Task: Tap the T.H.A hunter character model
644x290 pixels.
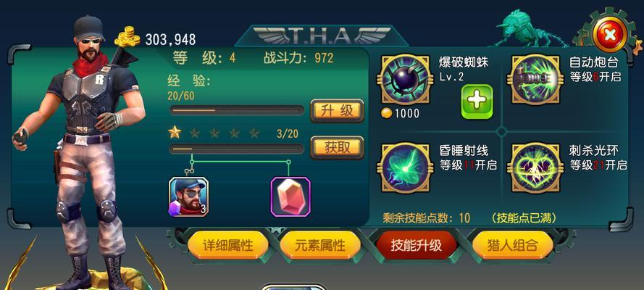Action: 82,152
